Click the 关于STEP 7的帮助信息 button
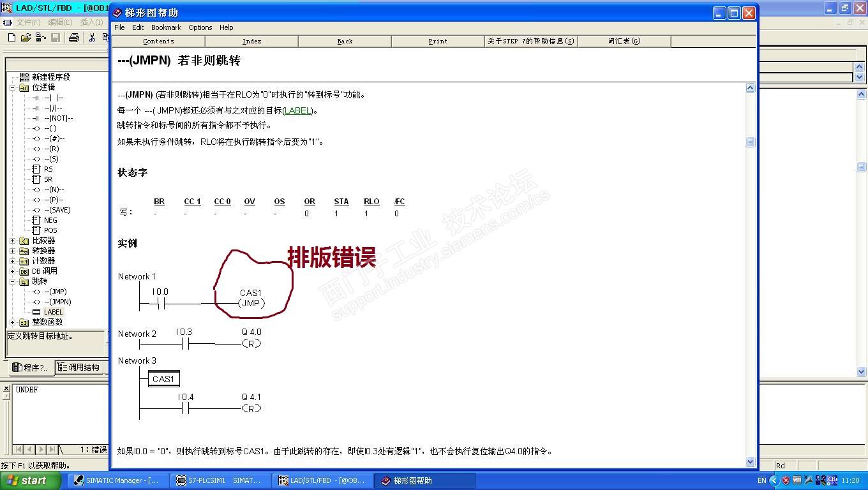Viewport: 868px width, 490px height. click(531, 41)
